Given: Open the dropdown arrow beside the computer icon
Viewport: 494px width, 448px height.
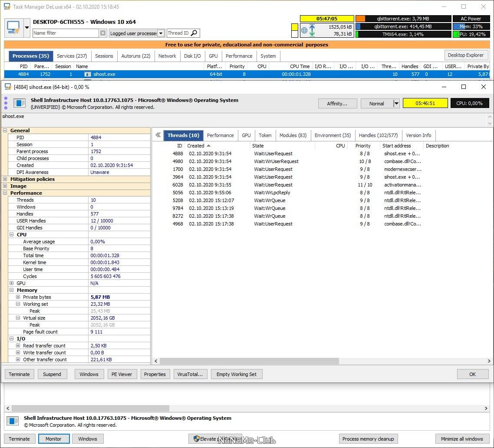Looking at the screenshot, I should (27, 28).
